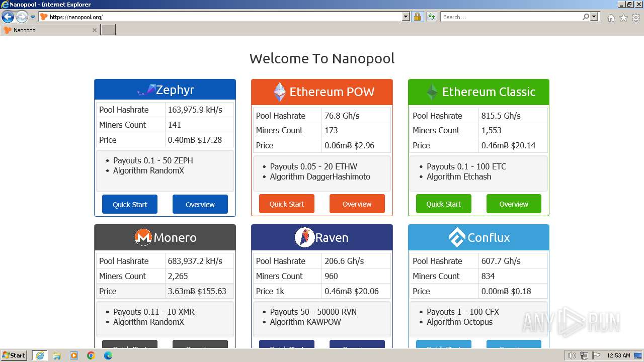
Task: Focus the address bar with nanopool.org URL
Action: pyautogui.click(x=225, y=17)
